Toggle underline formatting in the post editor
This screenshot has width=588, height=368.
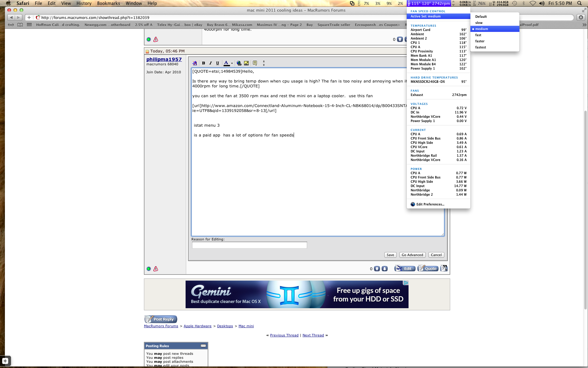tap(217, 63)
